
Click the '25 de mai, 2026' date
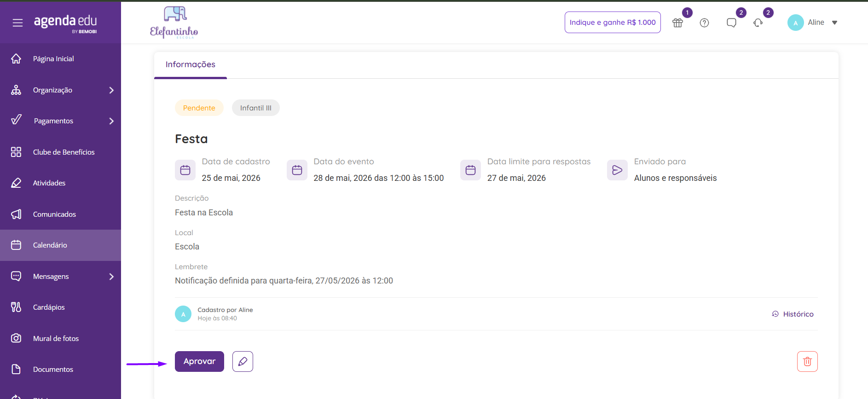click(x=231, y=178)
